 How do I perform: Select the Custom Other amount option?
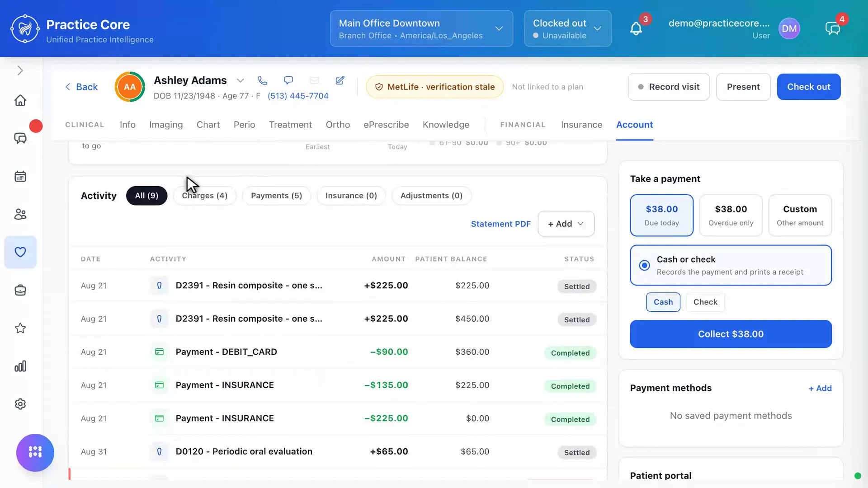[x=800, y=215]
